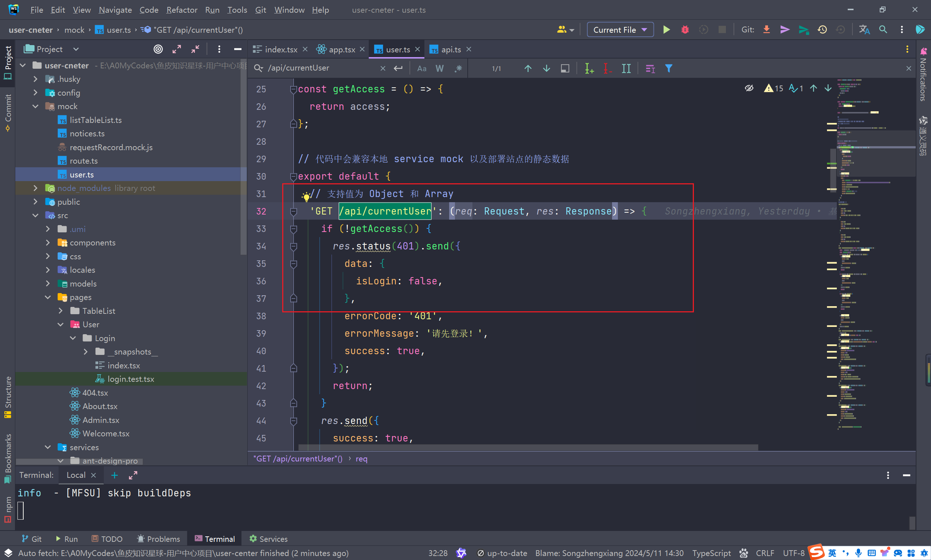Show quick fix lightbulb on line 31
The width and height of the screenshot is (931, 560).
[306, 196]
